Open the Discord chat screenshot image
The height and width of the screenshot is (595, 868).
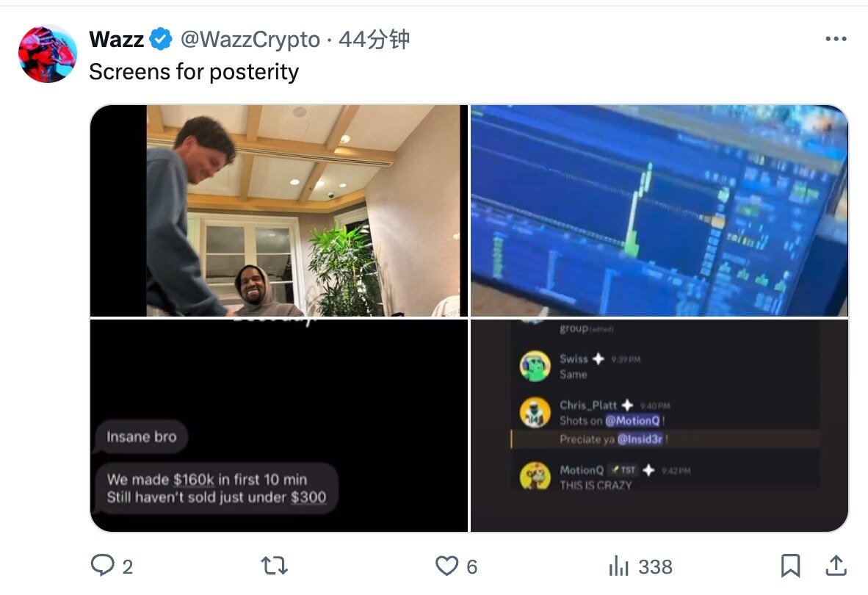coord(659,425)
